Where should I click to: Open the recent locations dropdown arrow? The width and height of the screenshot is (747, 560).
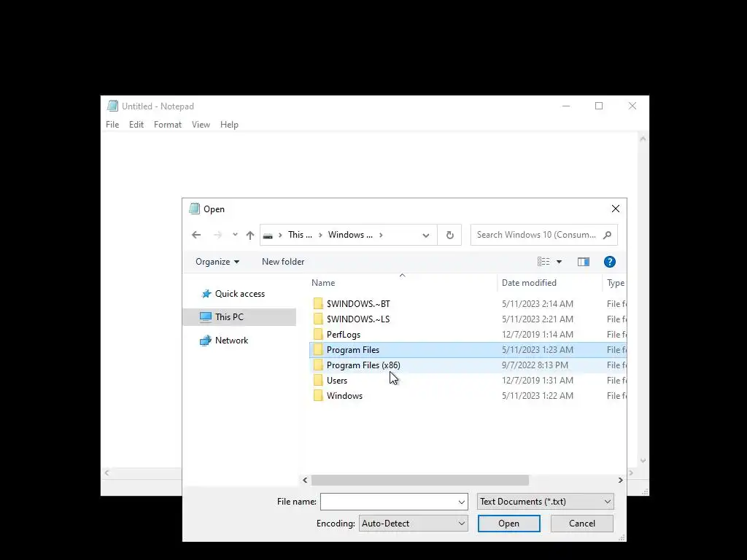235,235
